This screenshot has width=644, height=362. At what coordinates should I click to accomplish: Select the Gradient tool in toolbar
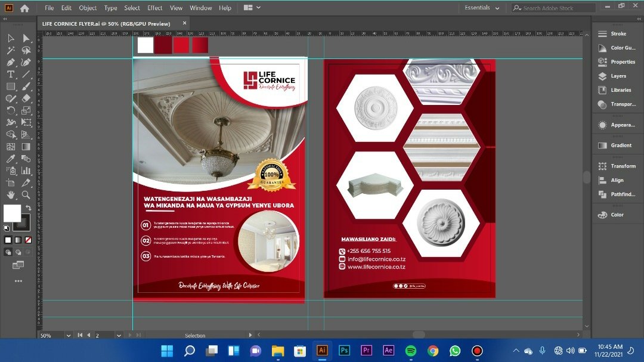26,147
